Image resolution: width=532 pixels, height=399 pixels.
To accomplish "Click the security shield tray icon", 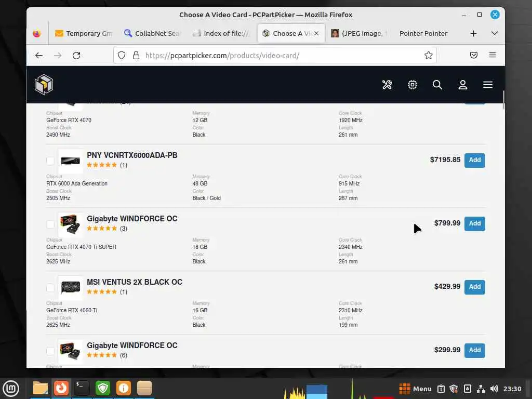I will [454, 389].
